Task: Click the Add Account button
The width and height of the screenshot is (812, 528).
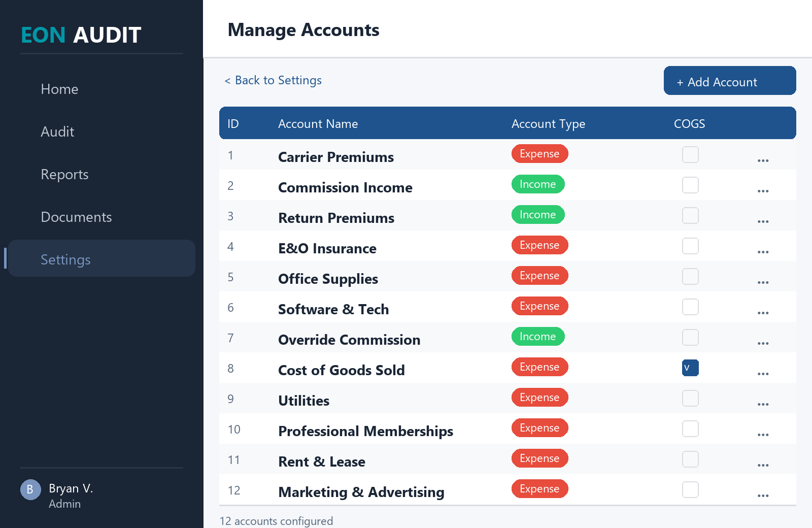Action: [x=730, y=81]
